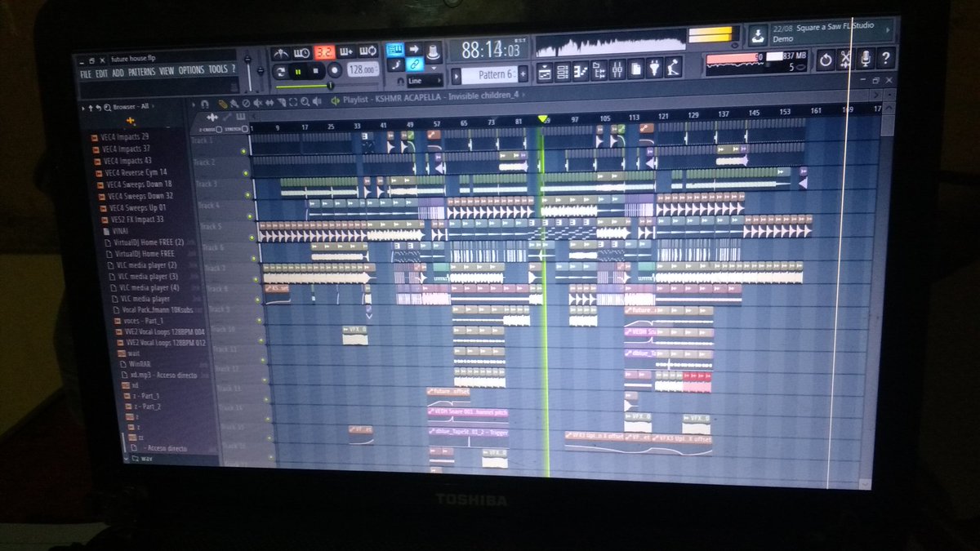
Task: Toggle the metronome icon
Action: pos(280,53)
